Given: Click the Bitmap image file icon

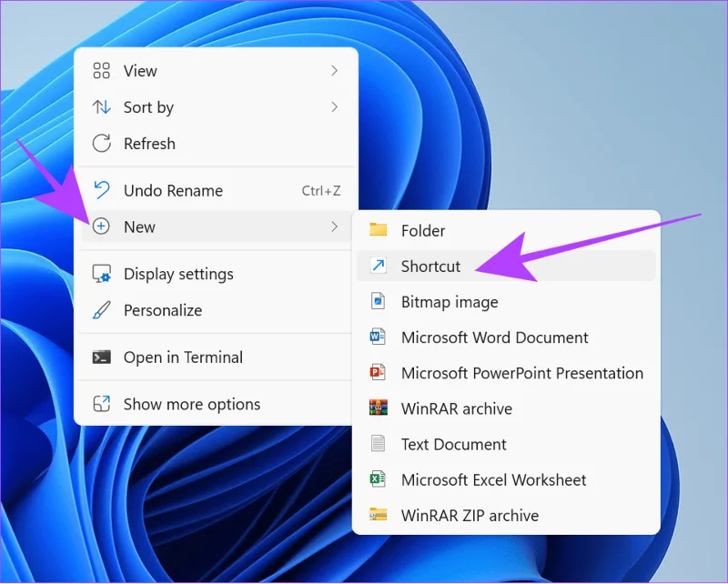Looking at the screenshot, I should (378, 301).
